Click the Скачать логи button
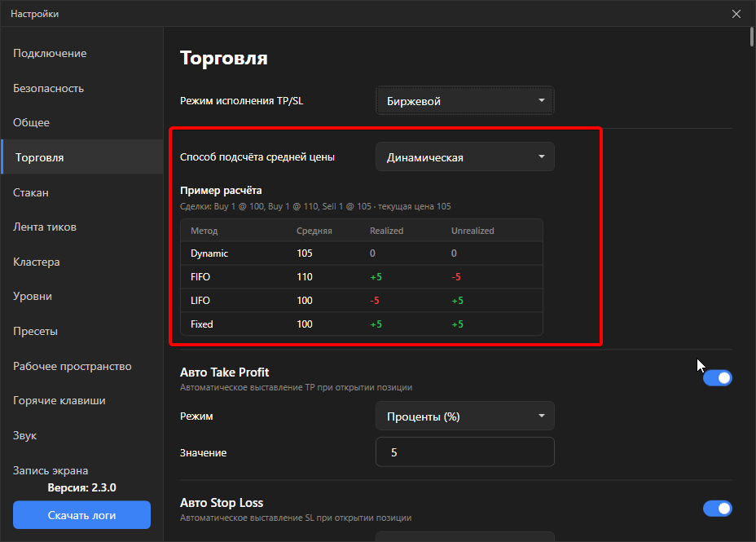Viewport: 756px width, 542px height. click(82, 515)
